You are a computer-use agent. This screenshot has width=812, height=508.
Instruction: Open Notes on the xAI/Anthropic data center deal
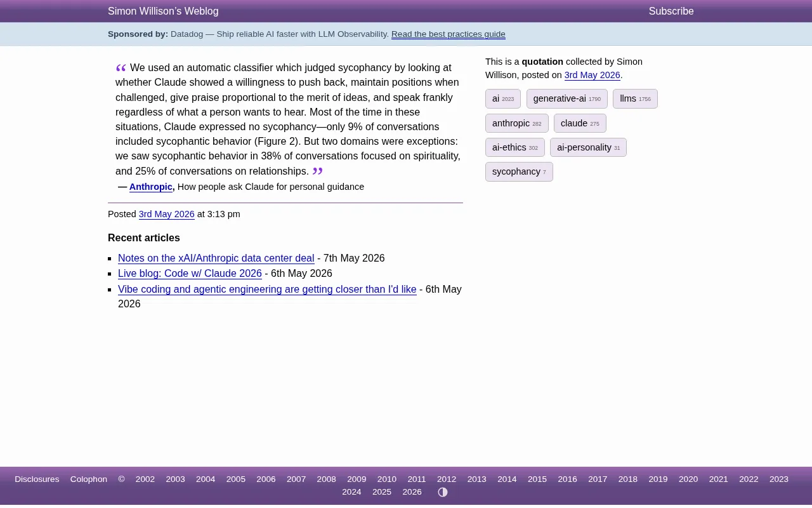[216, 258]
